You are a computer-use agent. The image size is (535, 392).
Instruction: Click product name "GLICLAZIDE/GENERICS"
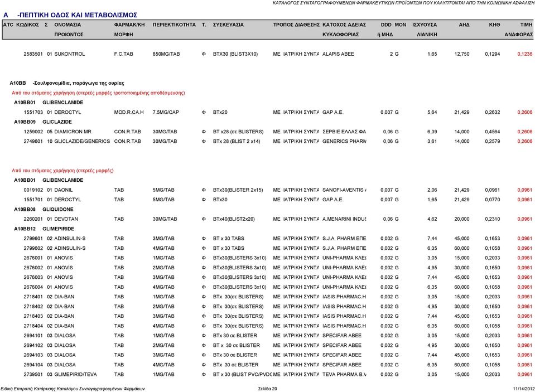tap(82, 141)
